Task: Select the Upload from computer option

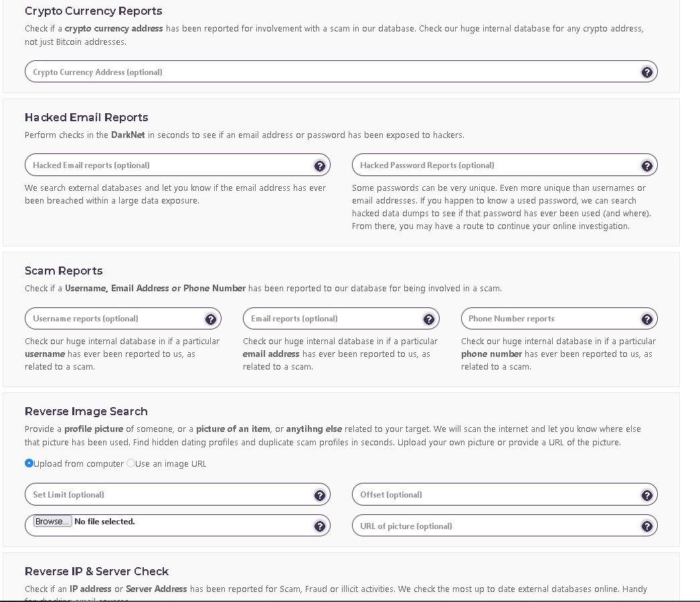Action: pyautogui.click(x=29, y=463)
